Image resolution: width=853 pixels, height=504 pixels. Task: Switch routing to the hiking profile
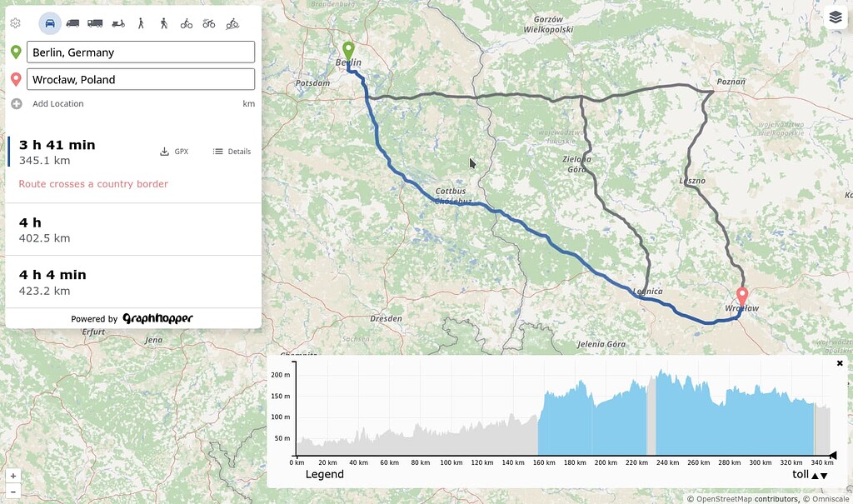[x=163, y=23]
